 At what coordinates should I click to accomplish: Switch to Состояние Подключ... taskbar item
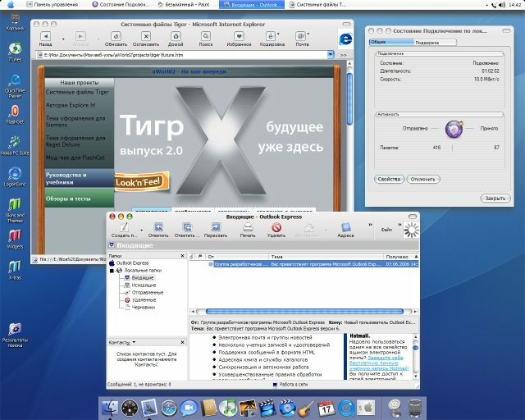(x=121, y=5)
